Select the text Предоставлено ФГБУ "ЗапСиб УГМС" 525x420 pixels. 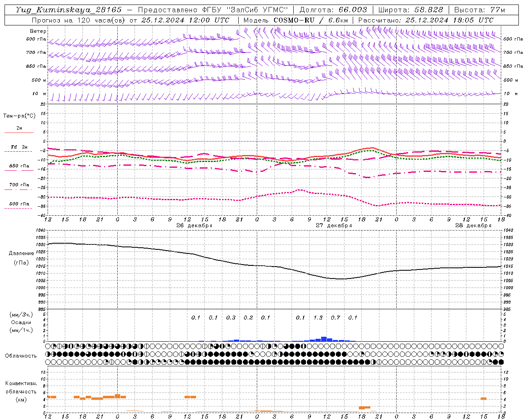coord(213,10)
